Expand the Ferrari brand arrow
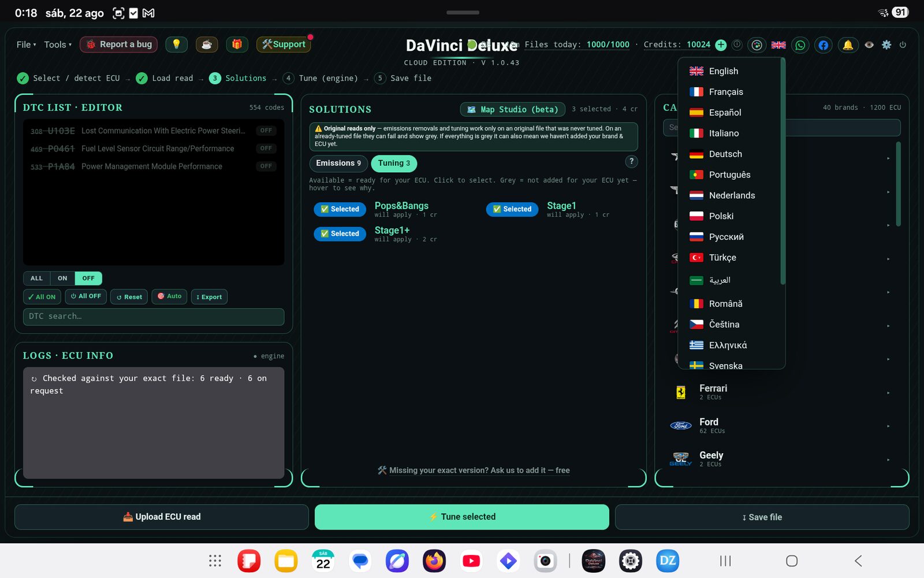 coord(888,393)
